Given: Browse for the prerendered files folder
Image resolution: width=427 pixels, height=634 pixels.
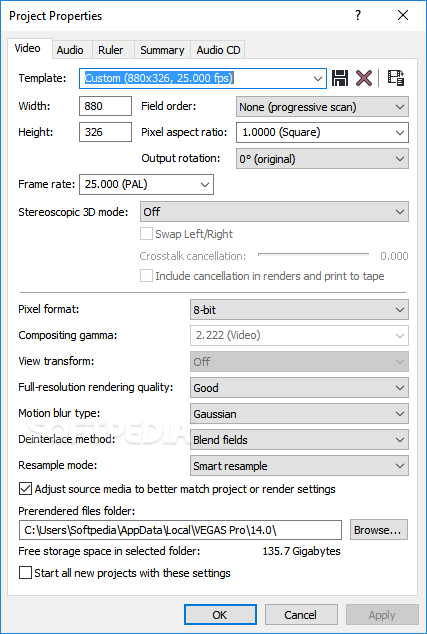Looking at the screenshot, I should tap(378, 530).
